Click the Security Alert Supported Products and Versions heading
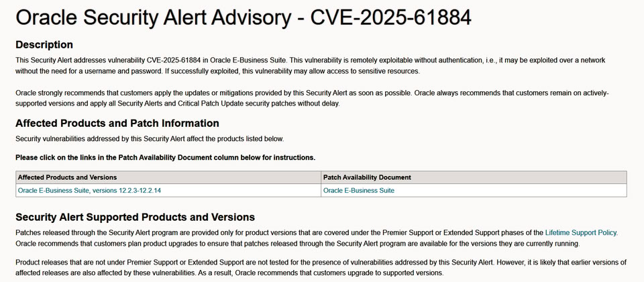Image resolution: width=644 pixels, height=282 pixels. 135,217
